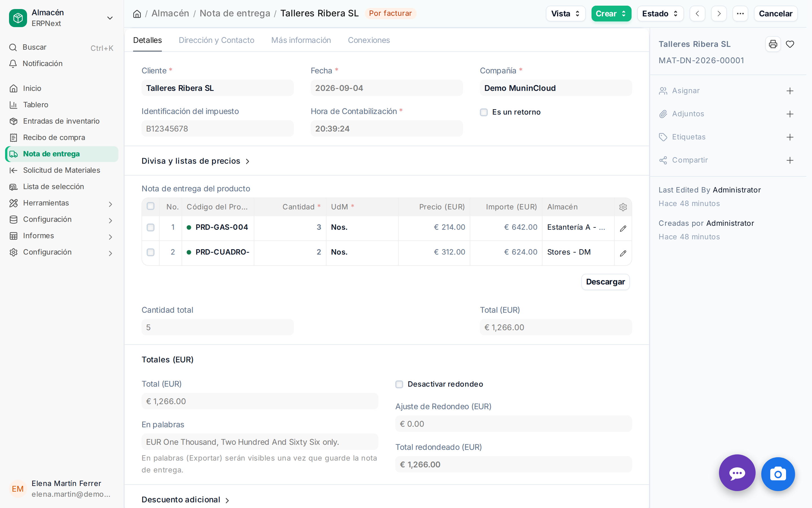The height and width of the screenshot is (508, 812).
Task: Open Almacén workspace switcher chevron
Action: [x=110, y=18]
